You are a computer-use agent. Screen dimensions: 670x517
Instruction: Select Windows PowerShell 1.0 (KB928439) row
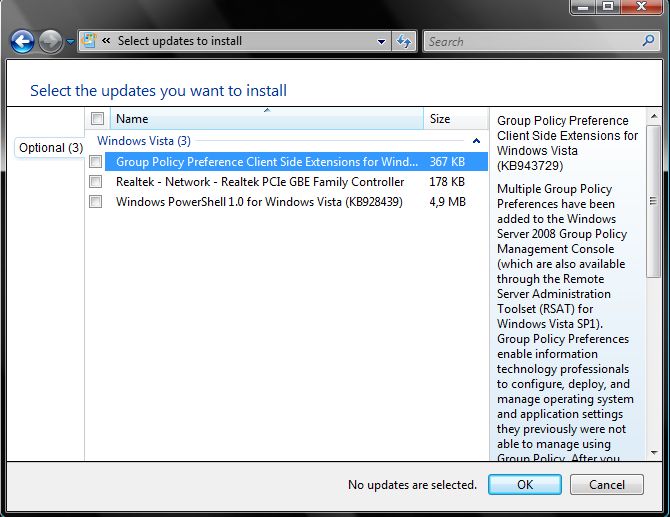point(296,202)
